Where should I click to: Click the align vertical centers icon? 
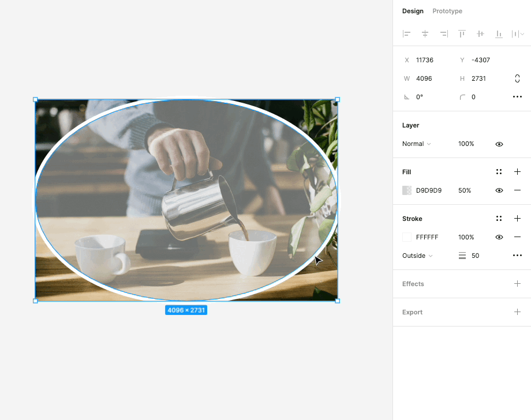(480, 34)
